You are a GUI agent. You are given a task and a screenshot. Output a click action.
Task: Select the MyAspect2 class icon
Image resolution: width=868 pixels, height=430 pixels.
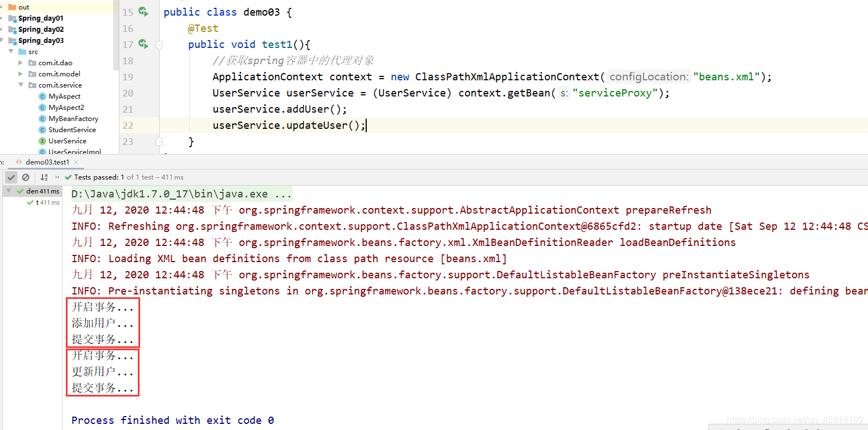pyautogui.click(x=42, y=108)
